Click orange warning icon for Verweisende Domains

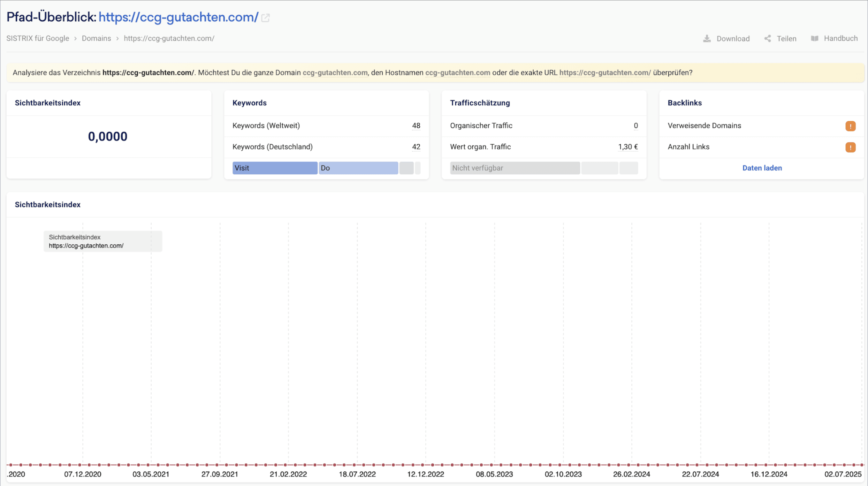click(850, 126)
